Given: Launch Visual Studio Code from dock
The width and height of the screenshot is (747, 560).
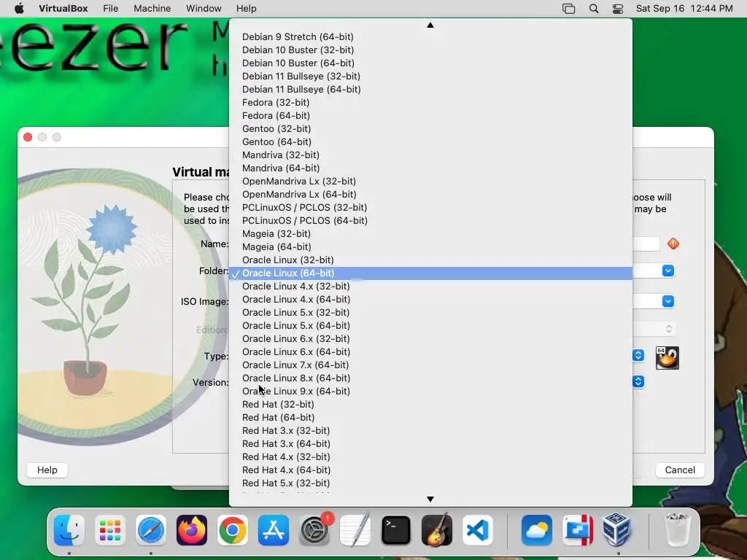Looking at the screenshot, I should tap(477, 530).
